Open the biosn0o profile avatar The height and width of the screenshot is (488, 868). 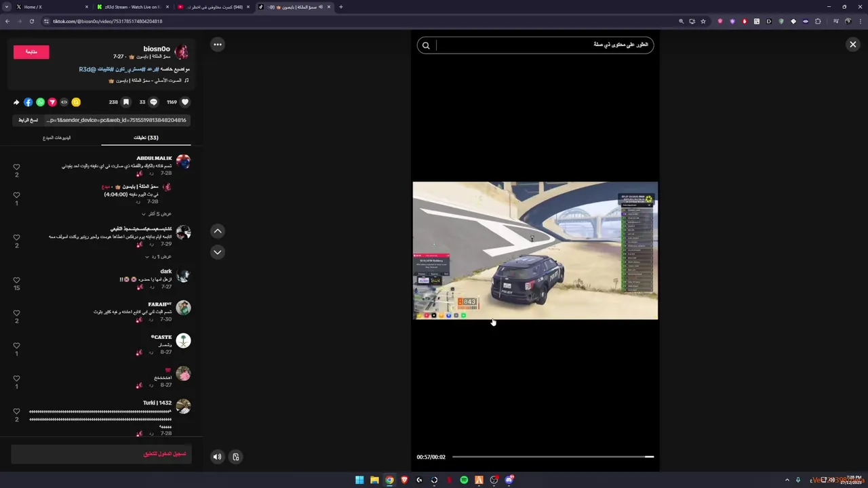pos(182,52)
